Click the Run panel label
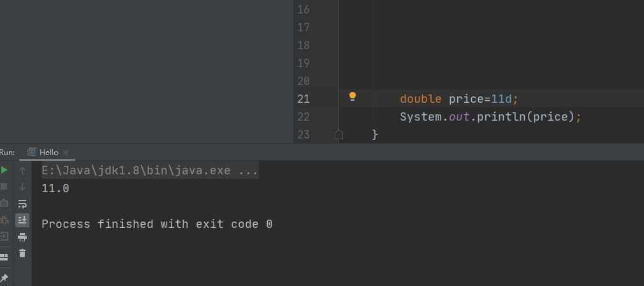The image size is (644, 286). tap(8, 152)
